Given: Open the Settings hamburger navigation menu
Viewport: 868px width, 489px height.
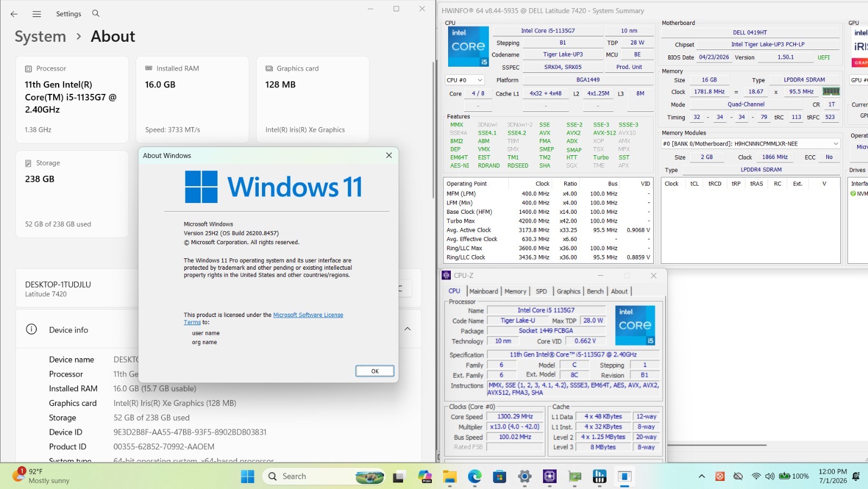Looking at the screenshot, I should (x=37, y=14).
